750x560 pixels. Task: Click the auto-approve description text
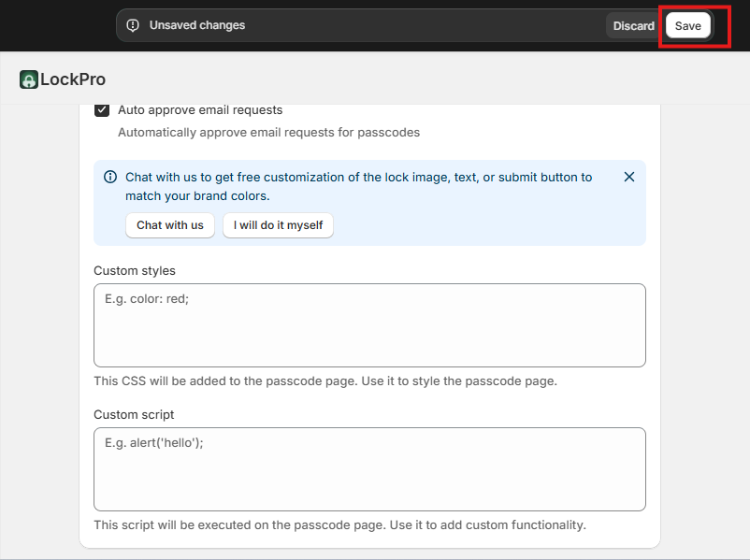(x=268, y=132)
